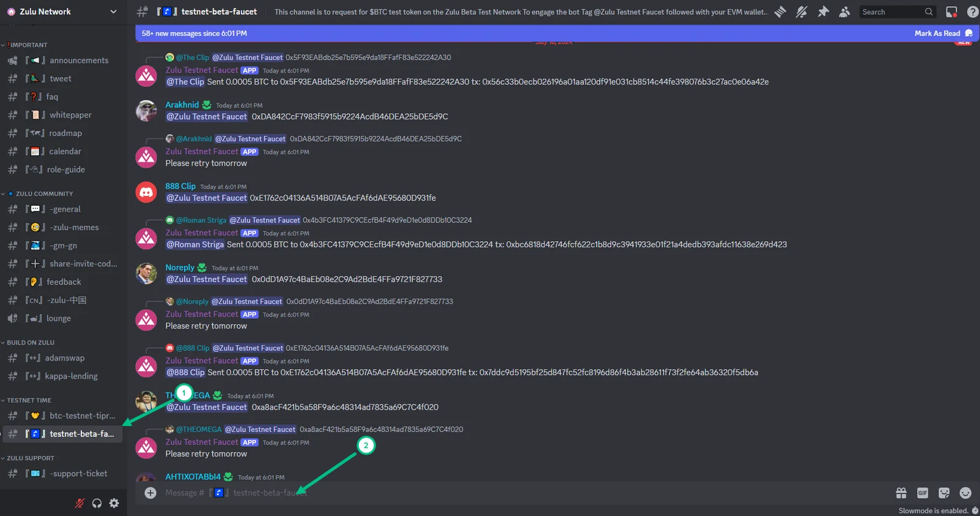Click Arakhnid's profile avatar
This screenshot has height=516, width=980.
pyautogui.click(x=146, y=111)
